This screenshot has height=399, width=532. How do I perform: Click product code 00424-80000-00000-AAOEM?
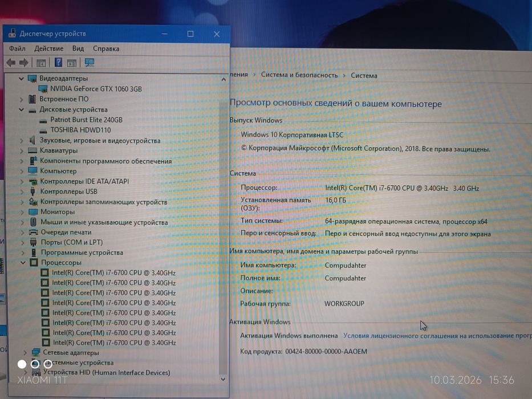[x=326, y=352]
